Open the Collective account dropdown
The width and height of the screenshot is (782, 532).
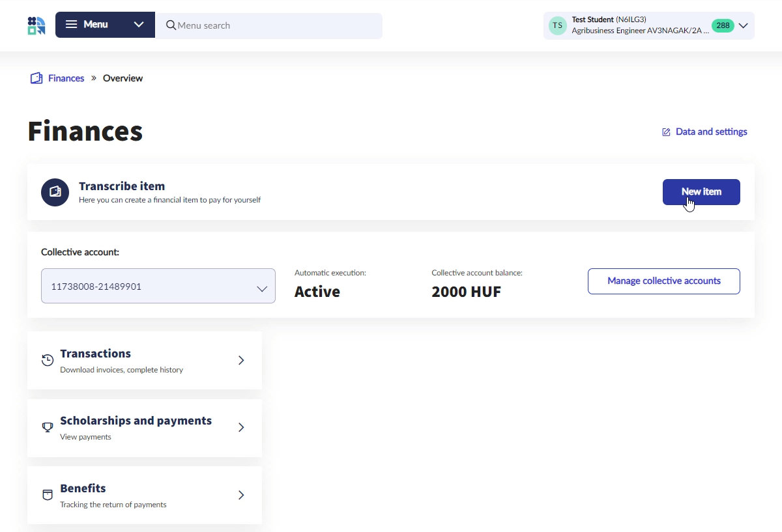(158, 287)
